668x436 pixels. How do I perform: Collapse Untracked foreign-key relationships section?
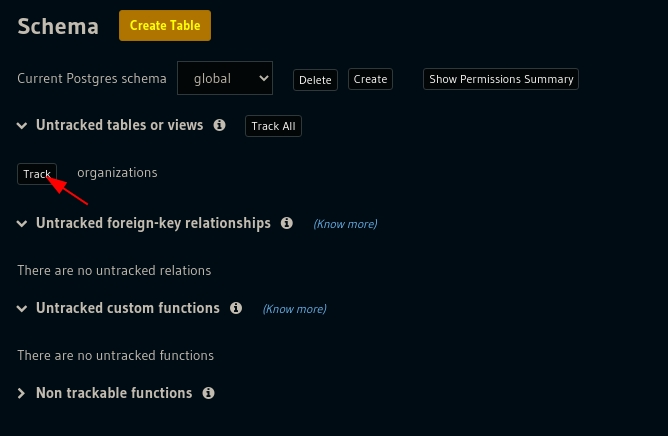coord(22,224)
